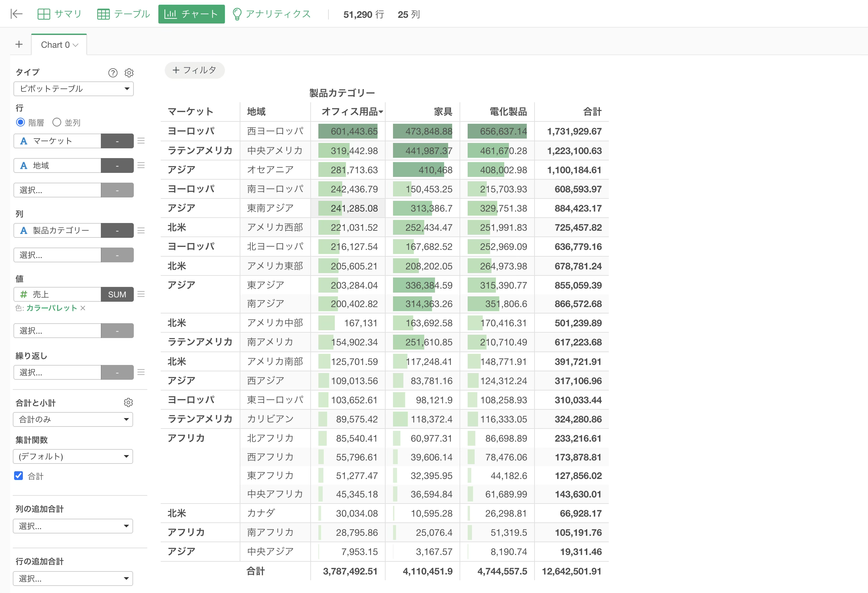Open the 集計関数 (デフォルト) dropdown
This screenshot has width=868, height=593.
pyautogui.click(x=73, y=456)
